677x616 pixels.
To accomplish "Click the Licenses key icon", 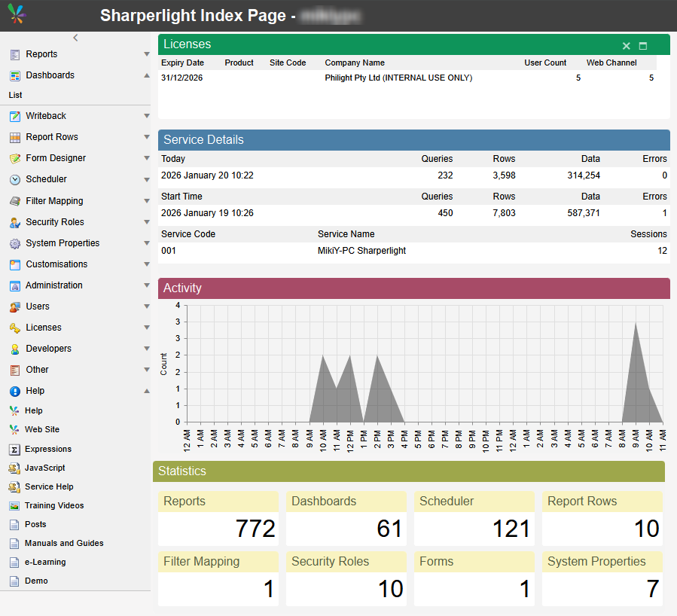I will (x=14, y=328).
